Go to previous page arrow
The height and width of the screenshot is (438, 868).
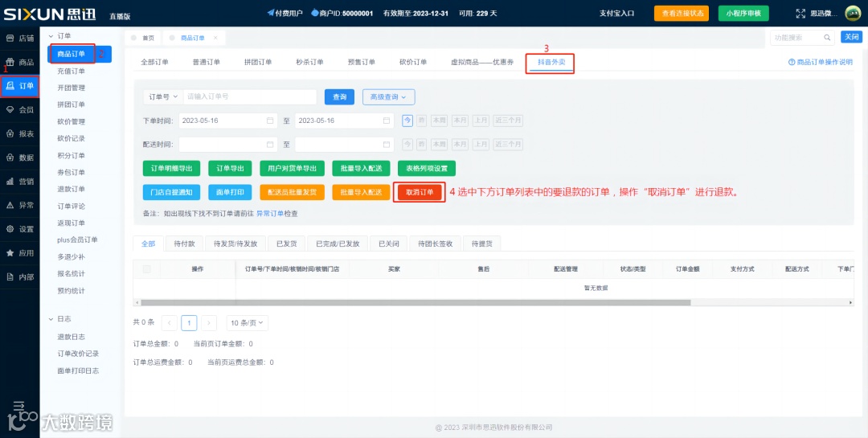coord(170,323)
